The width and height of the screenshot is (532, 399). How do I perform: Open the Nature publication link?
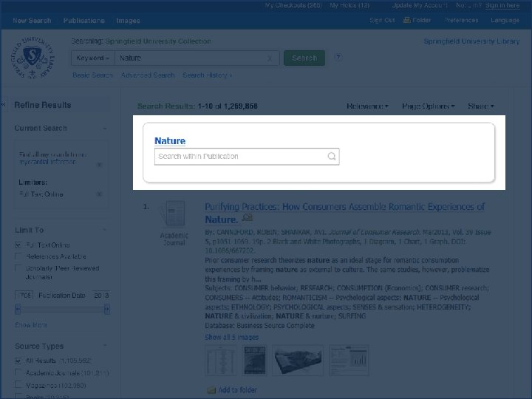point(170,141)
